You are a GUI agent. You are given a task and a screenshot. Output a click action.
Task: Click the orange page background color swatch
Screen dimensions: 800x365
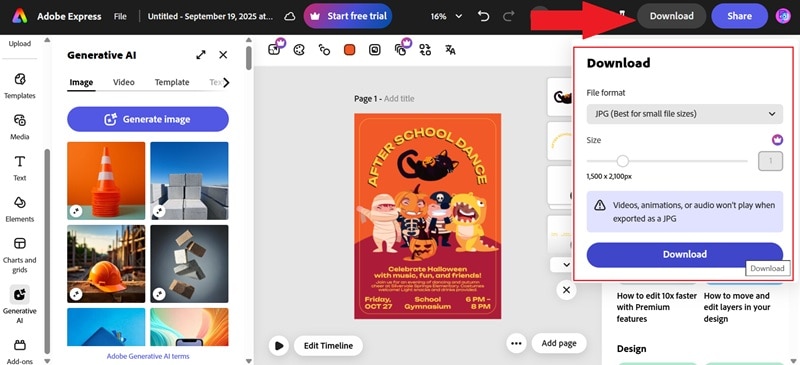coord(349,50)
